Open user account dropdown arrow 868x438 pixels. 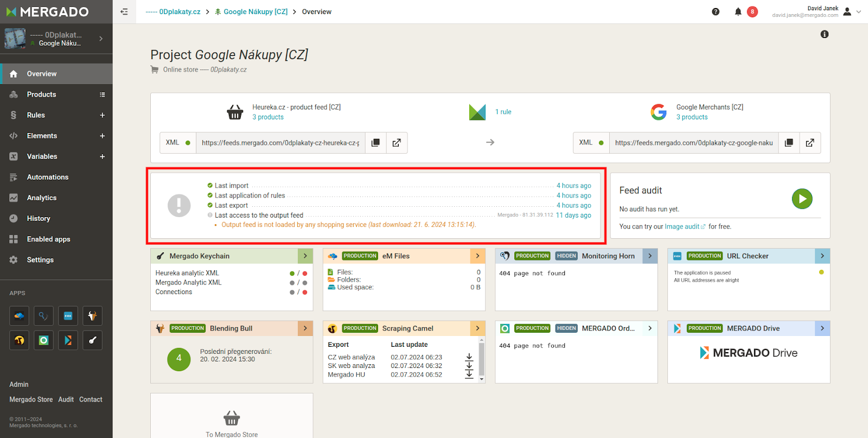click(x=858, y=11)
